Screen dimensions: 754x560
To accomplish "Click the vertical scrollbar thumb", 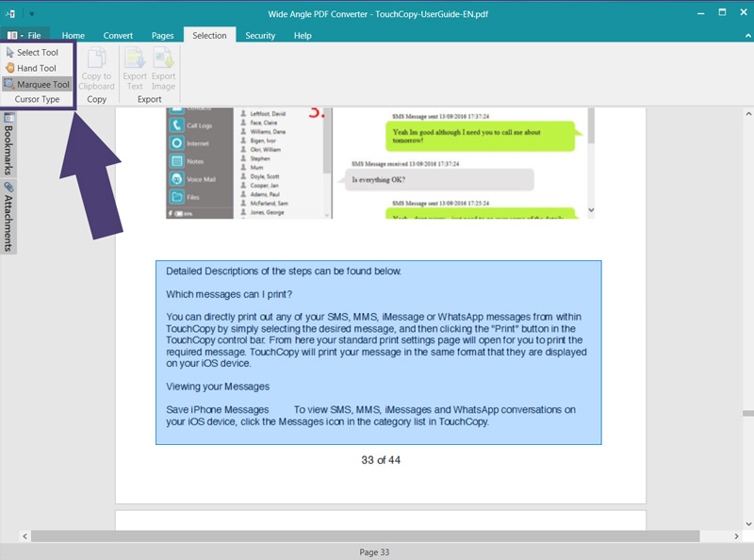I will tap(748, 413).
